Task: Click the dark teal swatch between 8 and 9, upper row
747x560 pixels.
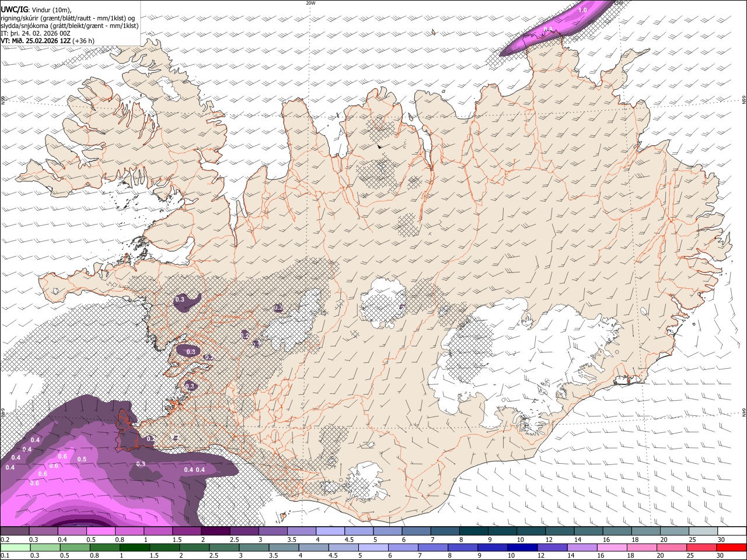Action: click(x=474, y=531)
